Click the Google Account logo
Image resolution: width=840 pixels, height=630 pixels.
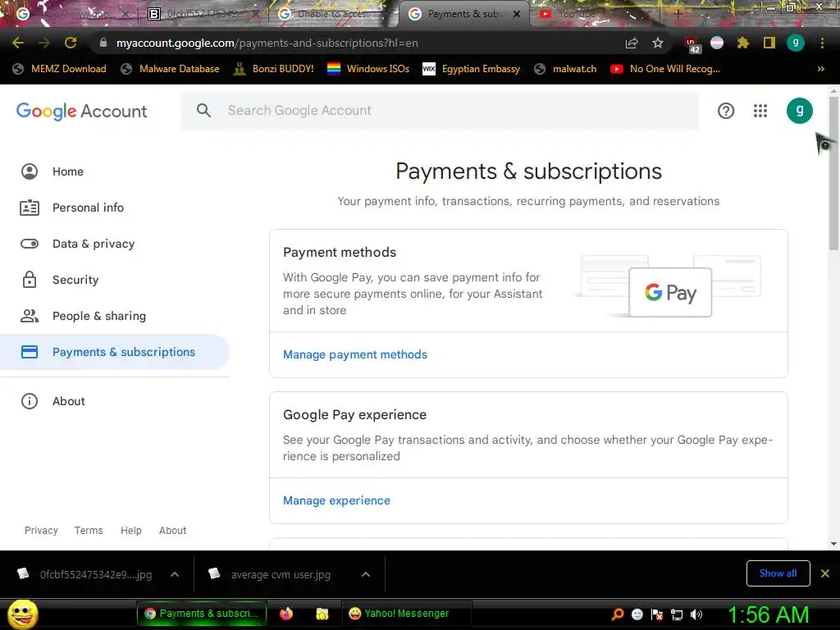[81, 111]
